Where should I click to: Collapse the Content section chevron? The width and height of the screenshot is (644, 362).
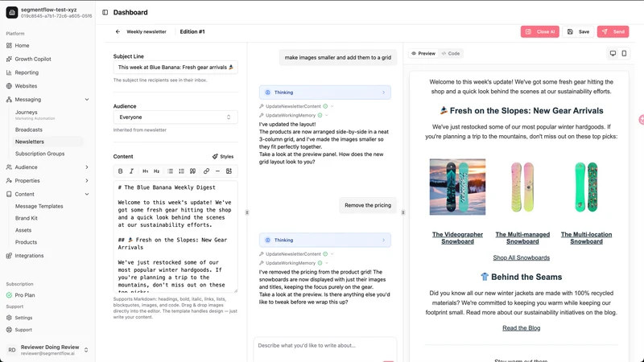pyautogui.click(x=87, y=194)
